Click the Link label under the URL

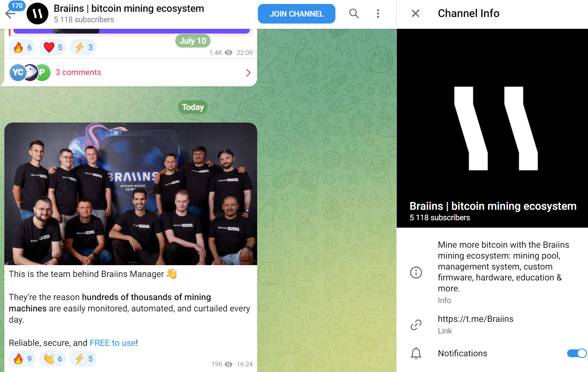445,331
